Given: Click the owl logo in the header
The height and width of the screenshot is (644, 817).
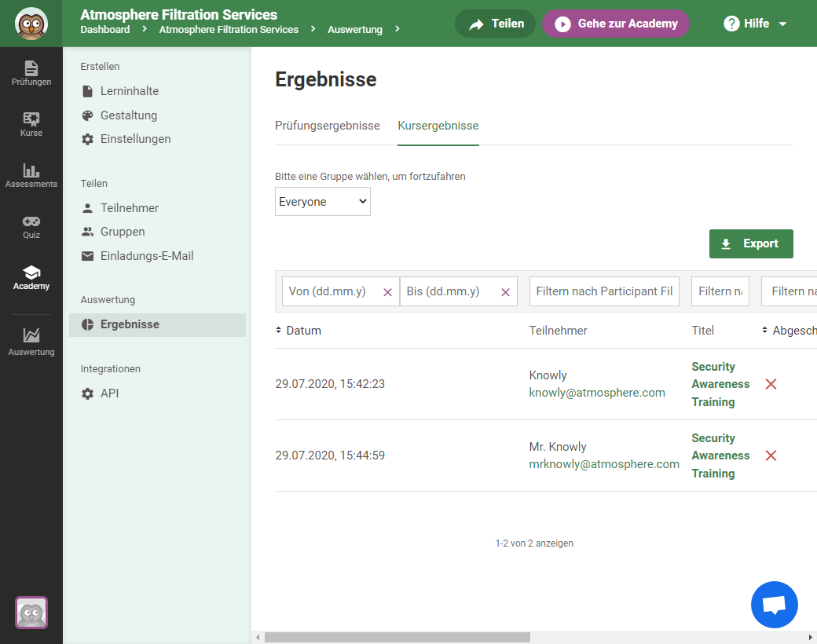Looking at the screenshot, I should tap(31, 24).
